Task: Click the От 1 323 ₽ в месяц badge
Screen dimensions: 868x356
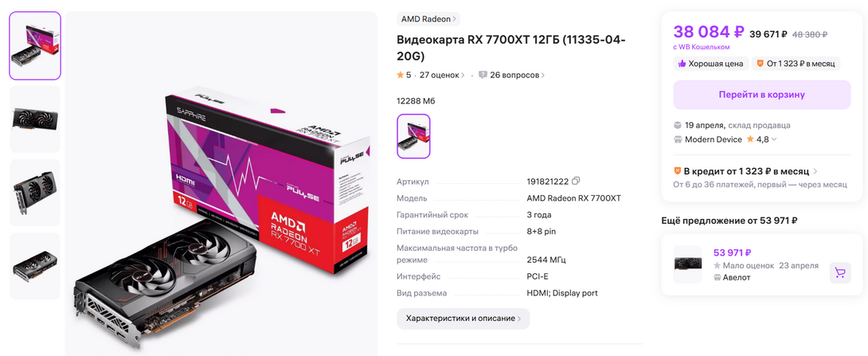Action: coord(796,64)
